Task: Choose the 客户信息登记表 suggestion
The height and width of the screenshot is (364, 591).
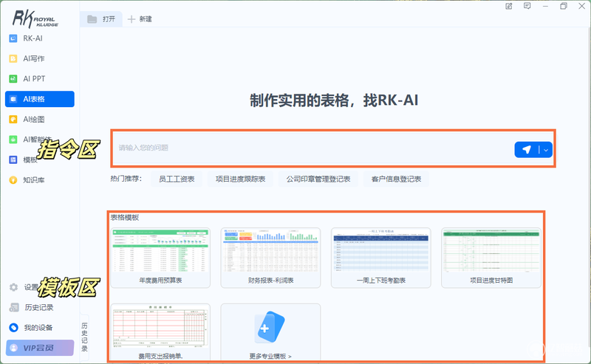Action: point(396,179)
